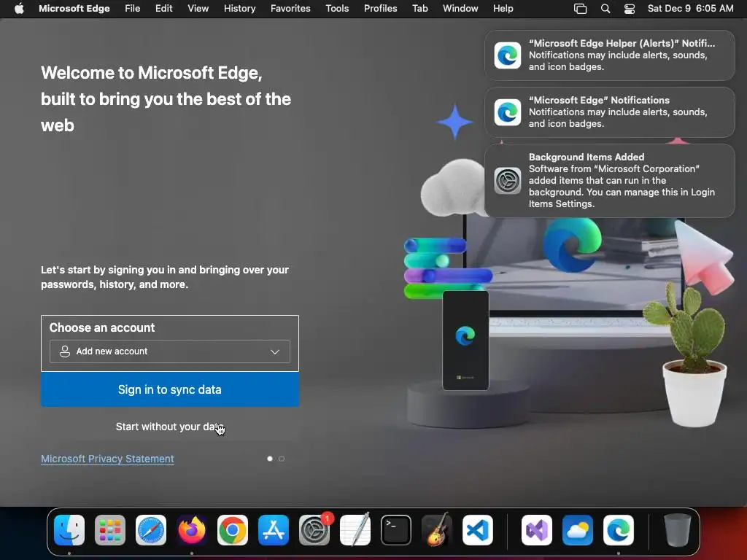Open Terminal from the dock

click(396, 530)
